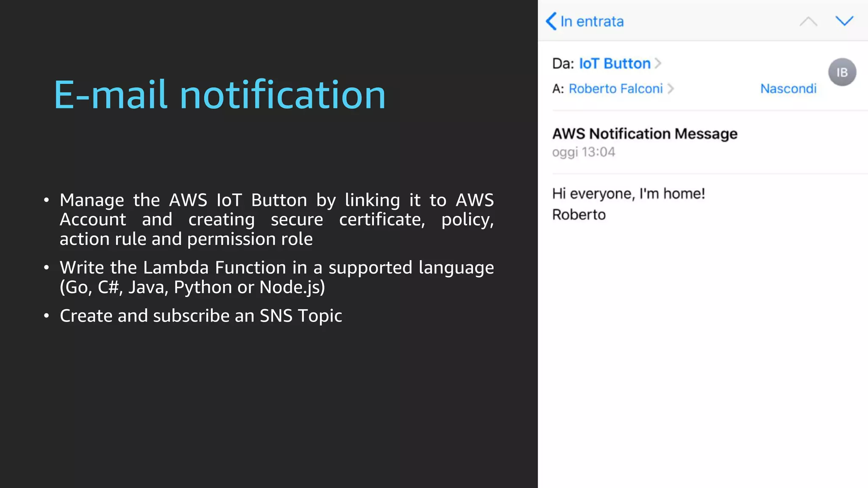
Task: Click the Da: sender label
Action: coord(563,64)
